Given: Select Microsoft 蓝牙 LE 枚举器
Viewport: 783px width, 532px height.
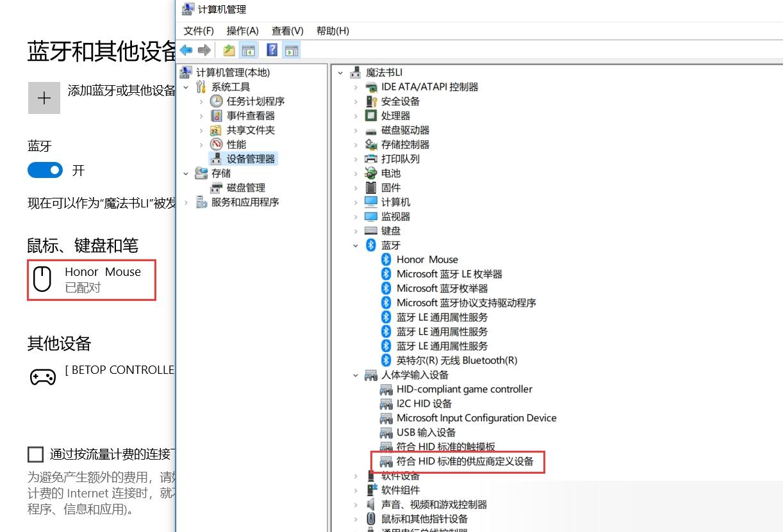Looking at the screenshot, I should [449, 274].
